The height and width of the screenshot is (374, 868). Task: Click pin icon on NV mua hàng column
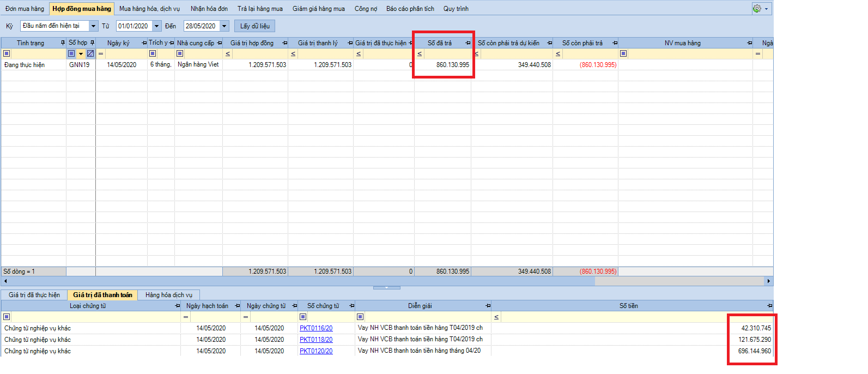(750, 43)
